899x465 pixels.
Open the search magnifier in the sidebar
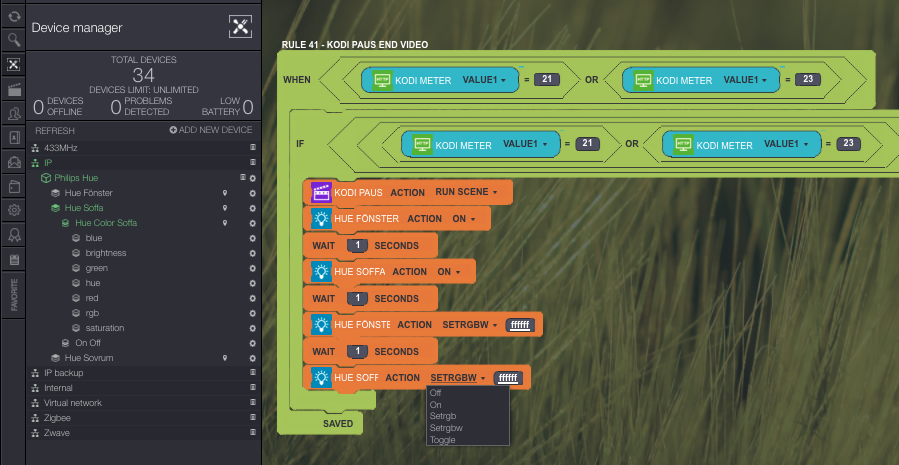[x=13, y=40]
